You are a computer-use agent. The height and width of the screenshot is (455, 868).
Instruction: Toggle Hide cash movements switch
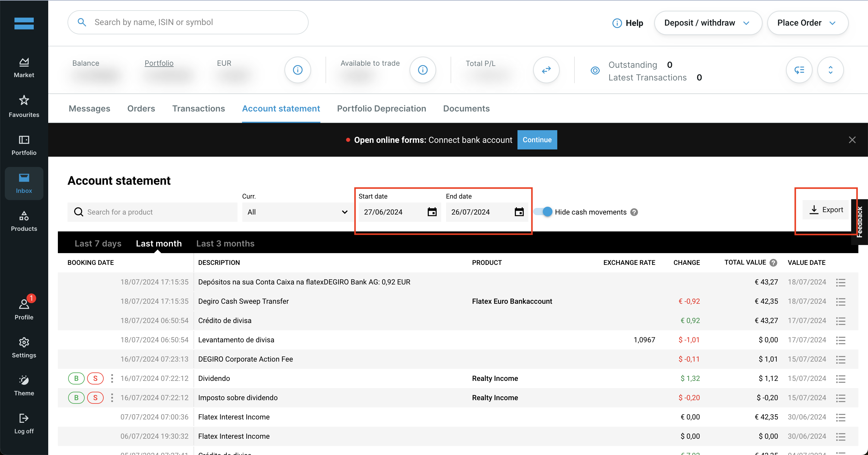click(546, 212)
